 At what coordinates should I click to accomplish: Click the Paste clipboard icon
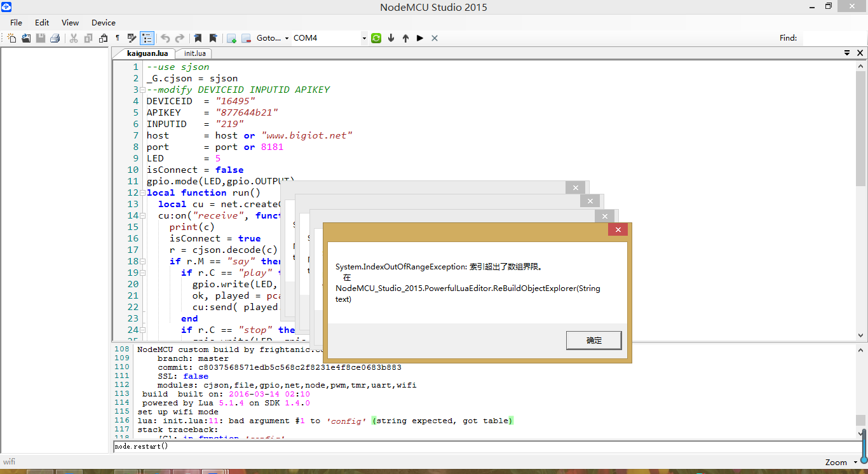click(103, 38)
